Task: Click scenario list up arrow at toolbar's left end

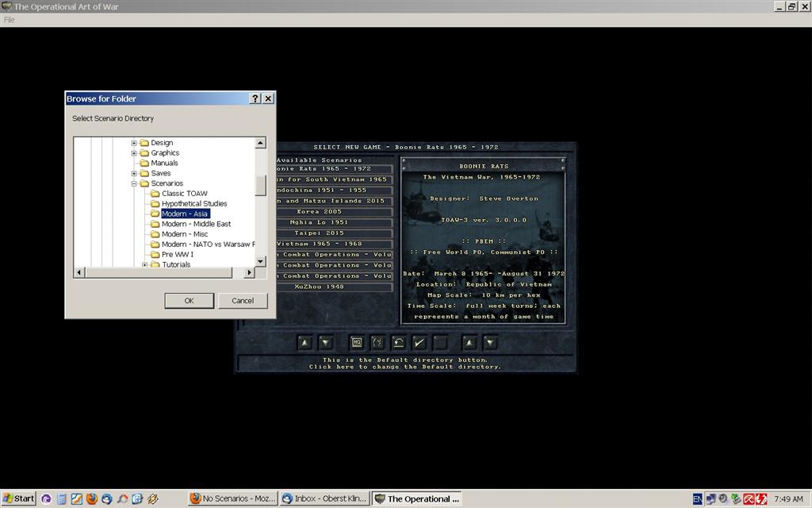Action: point(305,343)
